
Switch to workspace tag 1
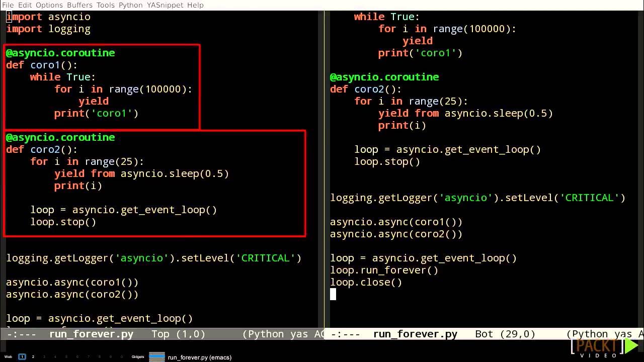point(22,357)
